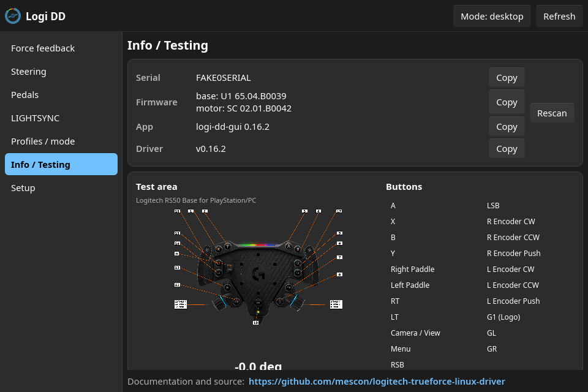Click the Right Paddle indicator
The image size is (588, 392).
click(x=412, y=269)
